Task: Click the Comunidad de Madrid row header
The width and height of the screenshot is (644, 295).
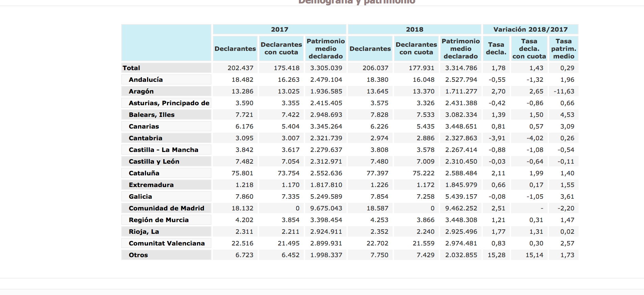Action: 166,208
